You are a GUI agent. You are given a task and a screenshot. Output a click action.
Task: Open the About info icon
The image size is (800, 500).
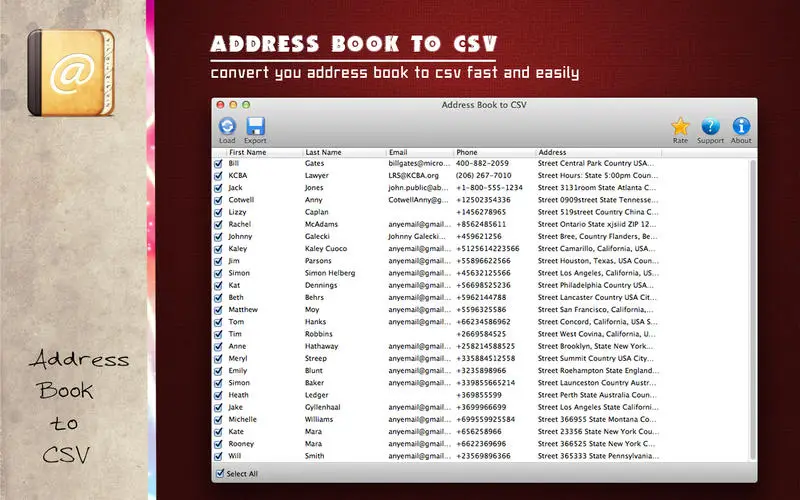coord(741,126)
